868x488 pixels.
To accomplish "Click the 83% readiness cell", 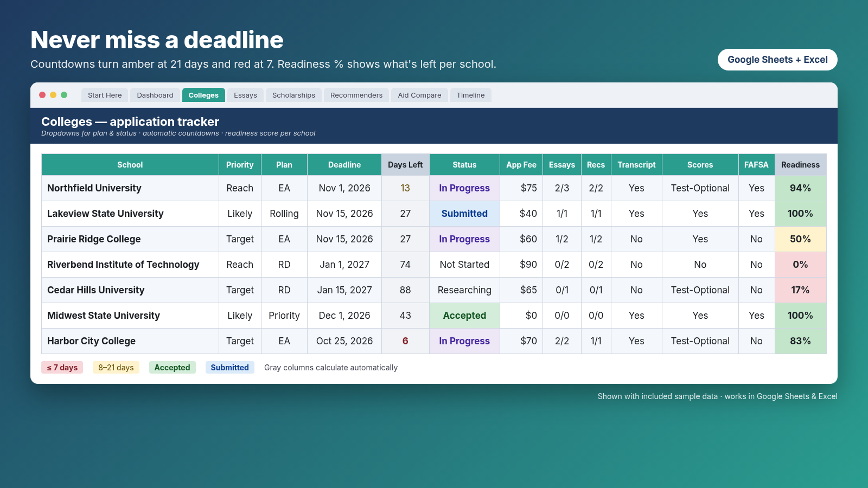I will tap(800, 341).
